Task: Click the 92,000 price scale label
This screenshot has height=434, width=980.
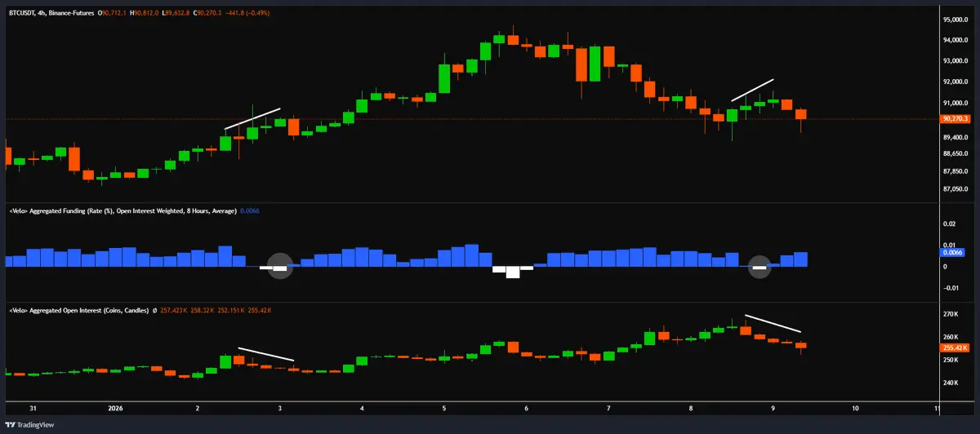Action: point(954,82)
